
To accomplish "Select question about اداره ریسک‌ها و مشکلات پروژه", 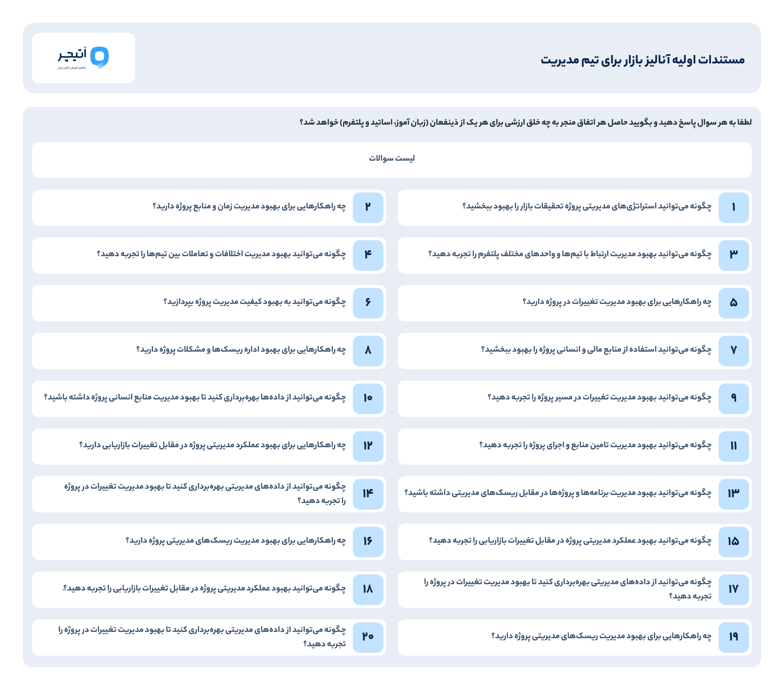I will click(x=241, y=349).
